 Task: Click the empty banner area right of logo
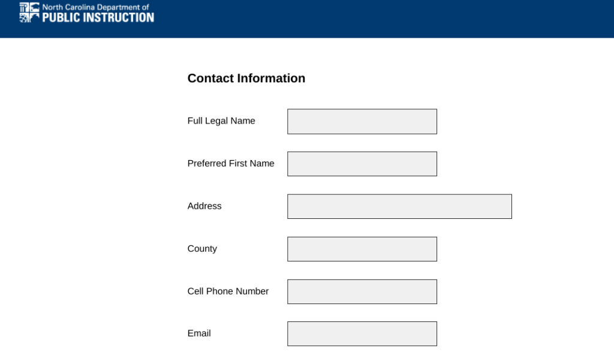point(390,18)
